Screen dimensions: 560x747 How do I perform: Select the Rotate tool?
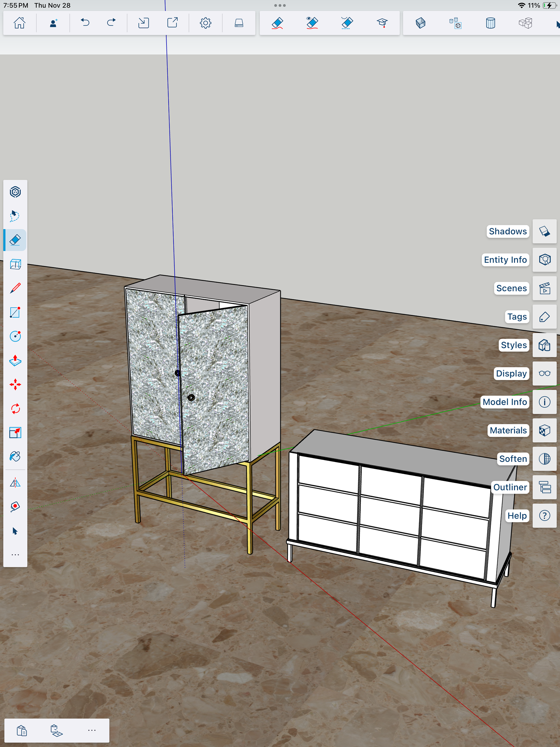pyautogui.click(x=15, y=409)
